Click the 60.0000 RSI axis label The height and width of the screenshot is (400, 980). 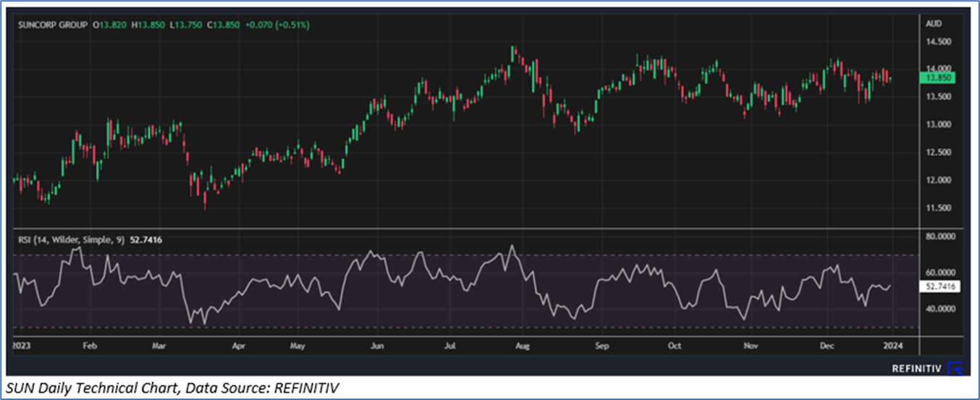click(939, 272)
